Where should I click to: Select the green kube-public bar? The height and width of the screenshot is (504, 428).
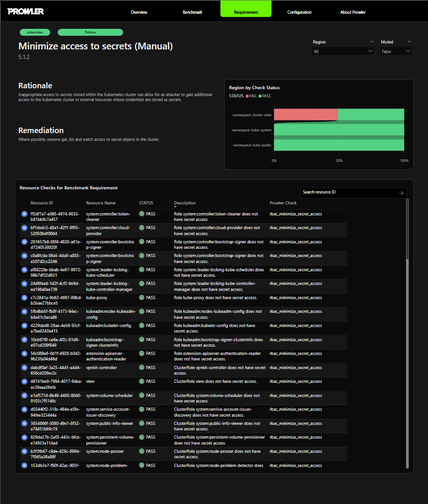339,145
